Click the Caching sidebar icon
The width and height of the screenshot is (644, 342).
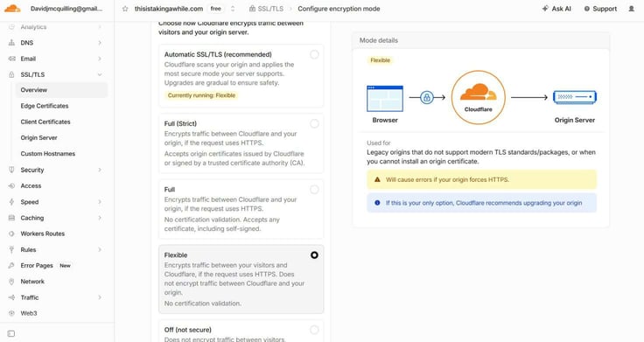[11, 218]
